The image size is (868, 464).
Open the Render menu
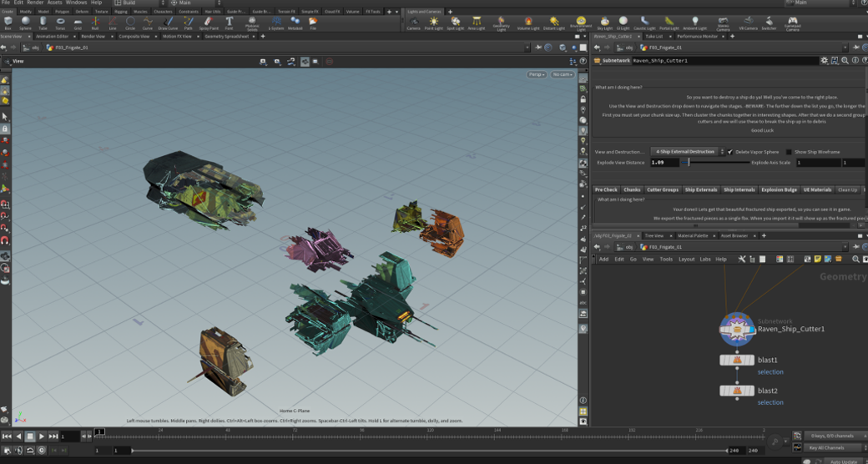(x=35, y=3)
